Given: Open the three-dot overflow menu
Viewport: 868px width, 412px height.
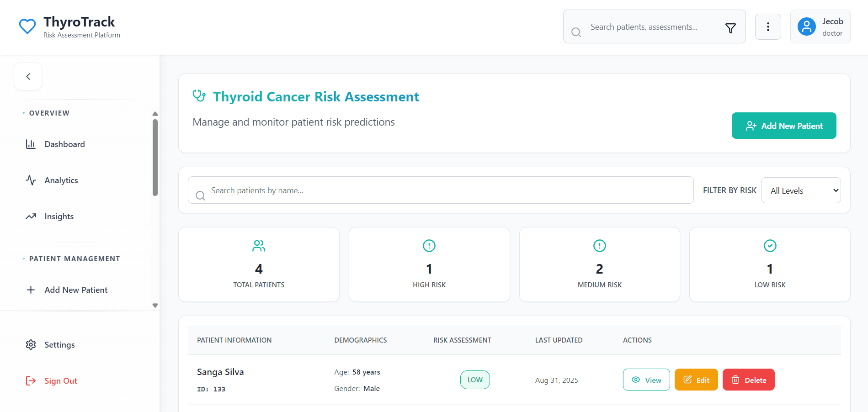Looking at the screenshot, I should [768, 26].
